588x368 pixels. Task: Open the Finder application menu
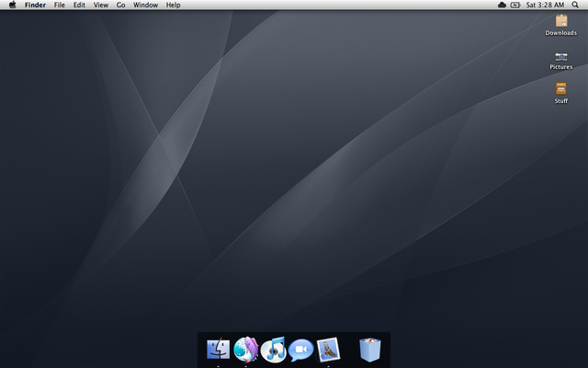pyautogui.click(x=35, y=5)
